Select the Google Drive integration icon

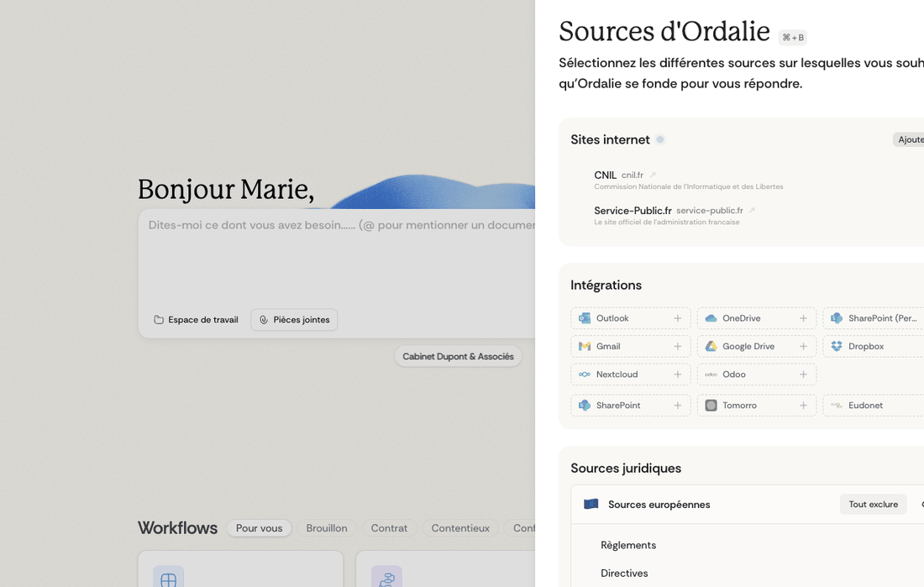(710, 346)
